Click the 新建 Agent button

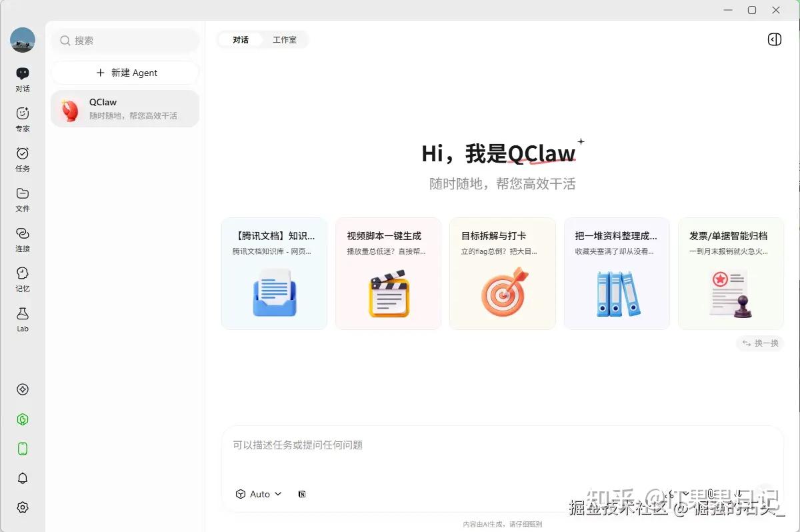[x=125, y=73]
